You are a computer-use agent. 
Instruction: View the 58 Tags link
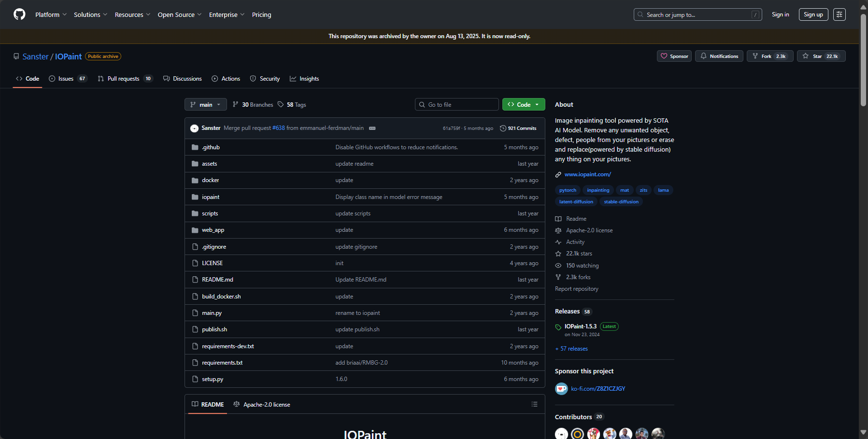tap(292, 104)
